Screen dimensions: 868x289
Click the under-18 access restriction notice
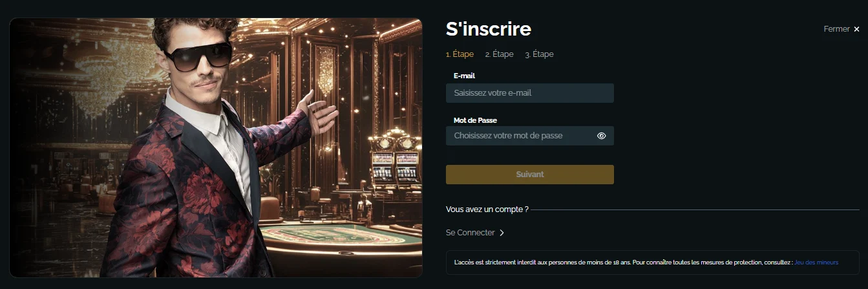pyautogui.click(x=653, y=262)
